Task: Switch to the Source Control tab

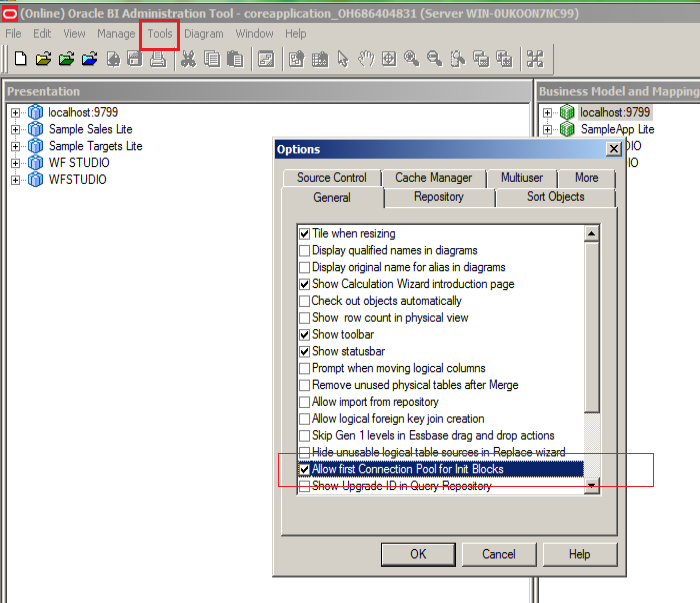Action: pos(332,178)
